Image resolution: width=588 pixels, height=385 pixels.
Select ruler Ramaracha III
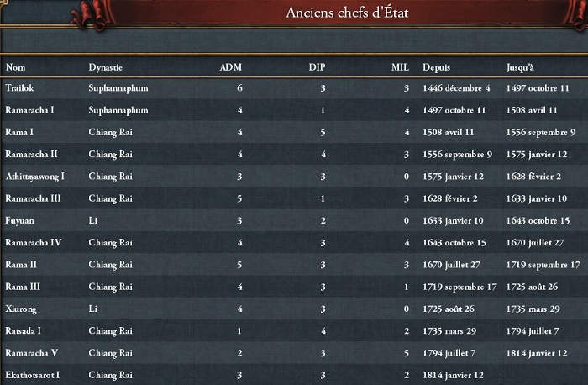pos(294,198)
